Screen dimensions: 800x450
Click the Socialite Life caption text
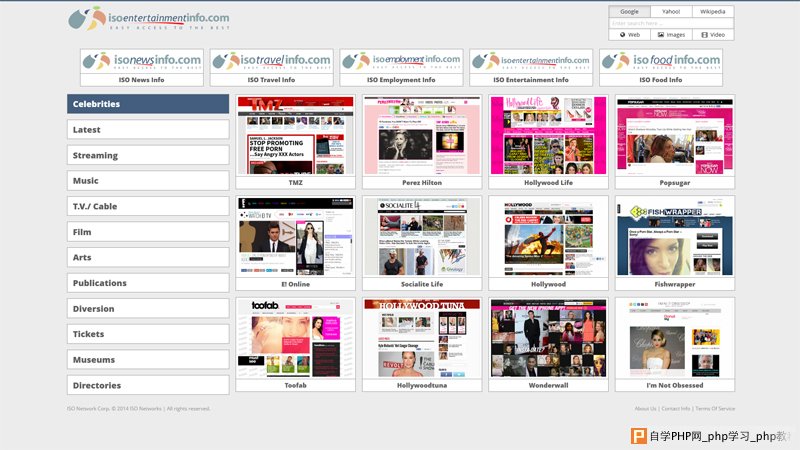click(422, 284)
